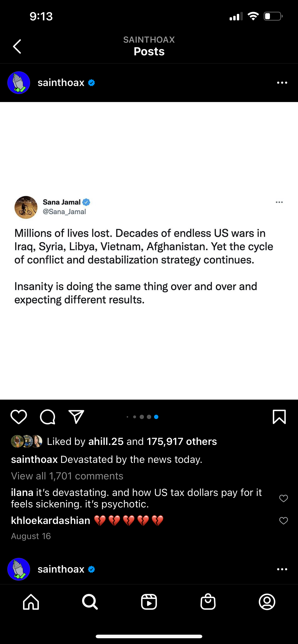Open the Reels tab
This screenshot has height=644, width=298.
tap(149, 602)
